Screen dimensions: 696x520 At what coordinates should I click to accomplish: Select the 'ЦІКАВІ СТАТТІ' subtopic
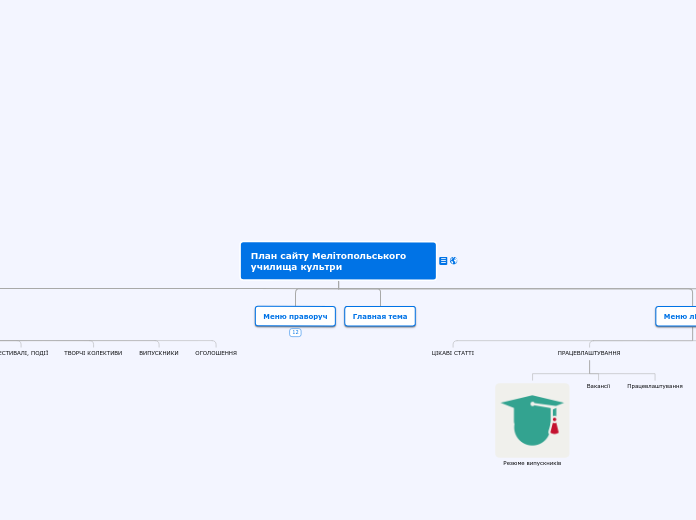[453, 353]
